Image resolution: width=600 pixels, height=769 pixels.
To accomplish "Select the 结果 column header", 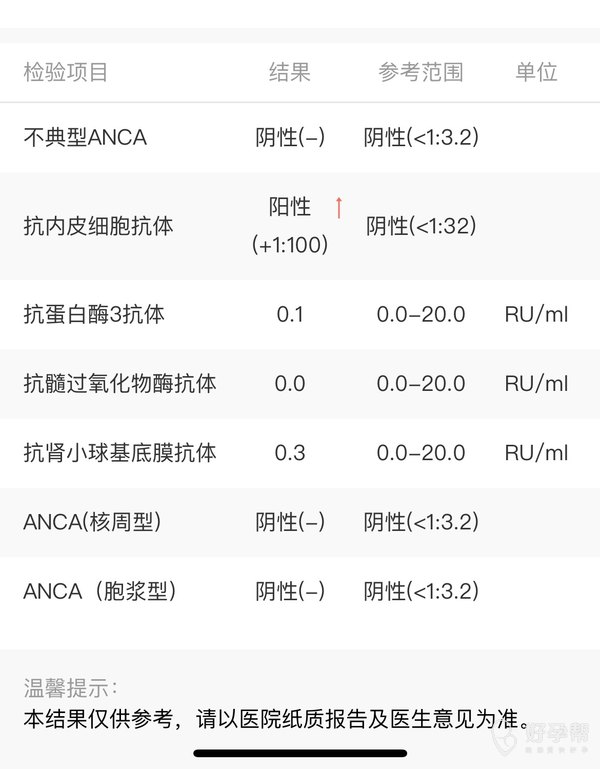I will point(290,72).
